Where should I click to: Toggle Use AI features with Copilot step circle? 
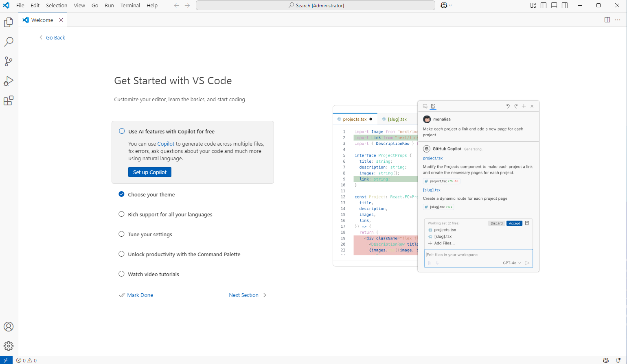122,131
